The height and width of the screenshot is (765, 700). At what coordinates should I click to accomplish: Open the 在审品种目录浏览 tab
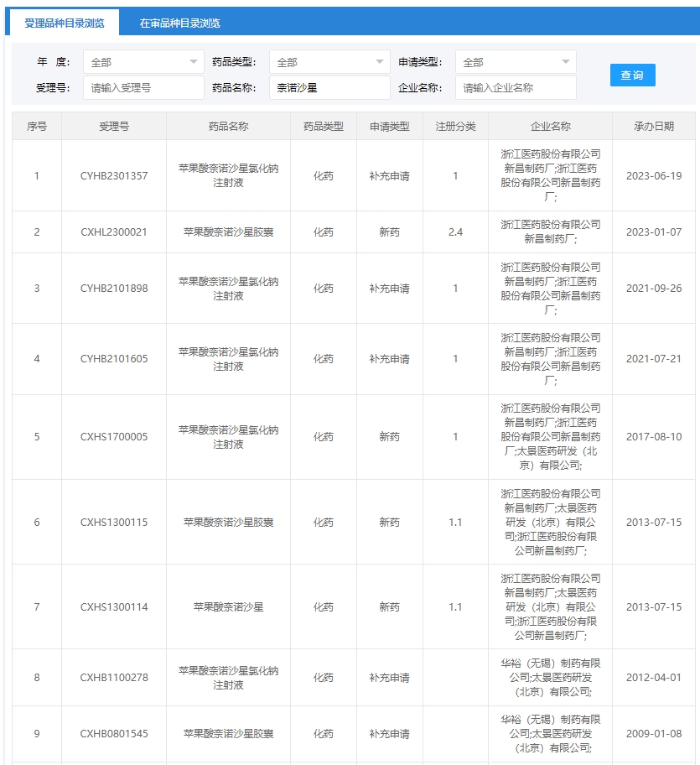pos(180,23)
